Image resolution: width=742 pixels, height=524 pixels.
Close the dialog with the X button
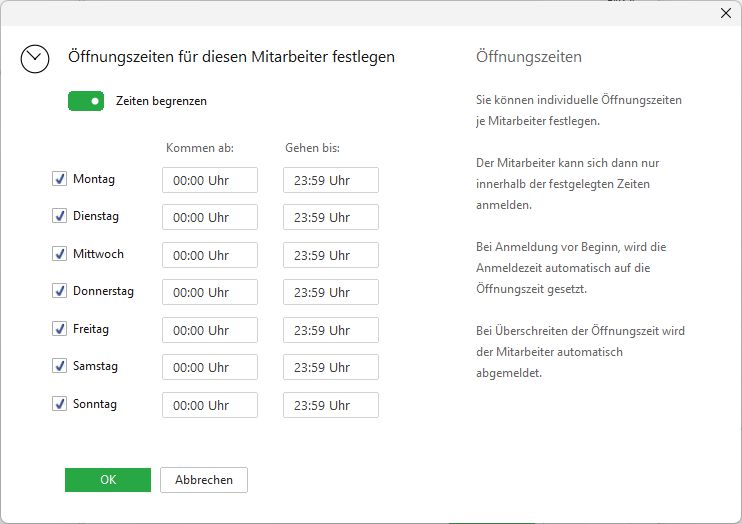point(726,13)
